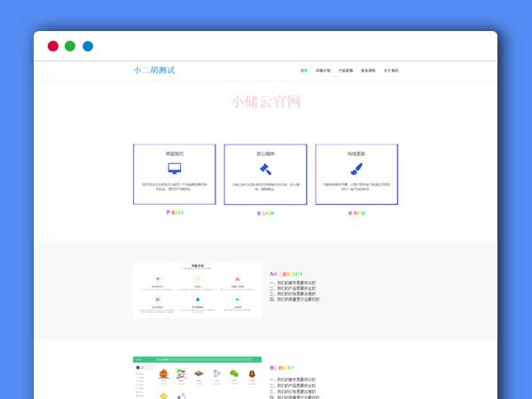532x399 pixels.
Task: Click the rainbow text link below 匠心精神 card
Action: coord(265,213)
